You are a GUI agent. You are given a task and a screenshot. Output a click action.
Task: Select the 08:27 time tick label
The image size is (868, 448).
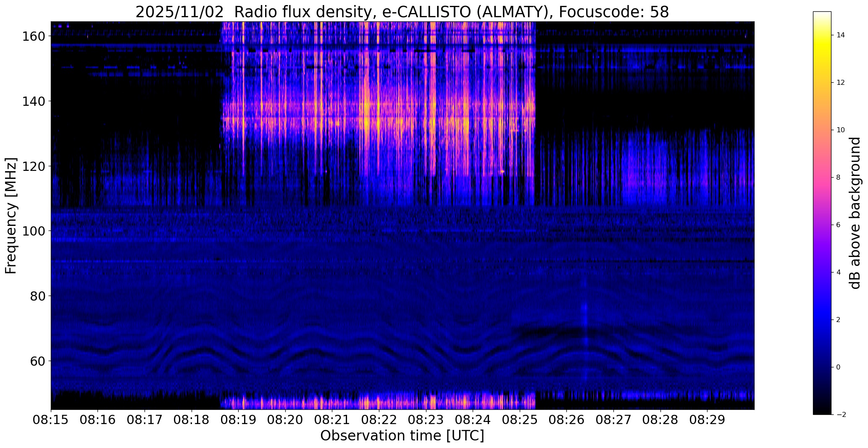click(614, 419)
